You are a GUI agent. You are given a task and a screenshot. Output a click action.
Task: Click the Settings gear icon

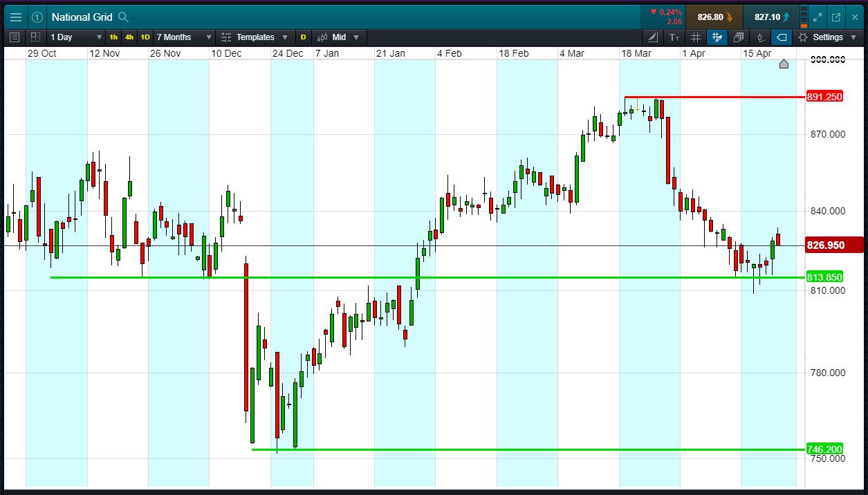tap(803, 37)
